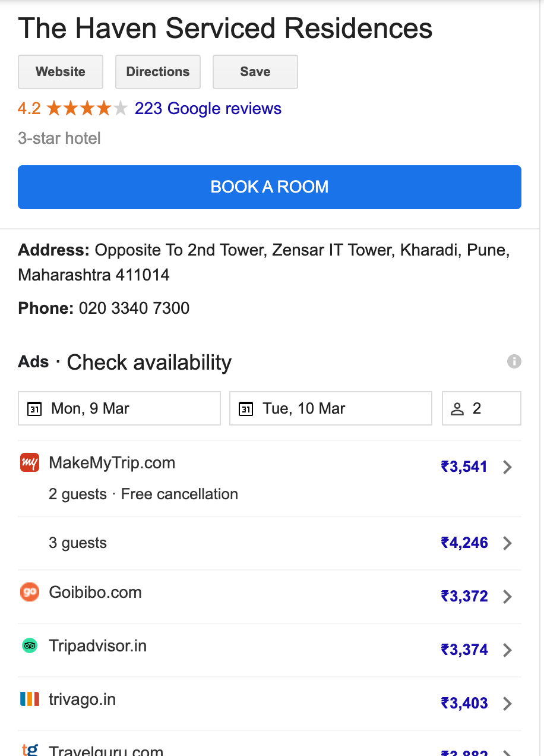The height and width of the screenshot is (756, 544).
Task: Expand the Goibibo ₹3,372 chevron
Action: point(507,597)
